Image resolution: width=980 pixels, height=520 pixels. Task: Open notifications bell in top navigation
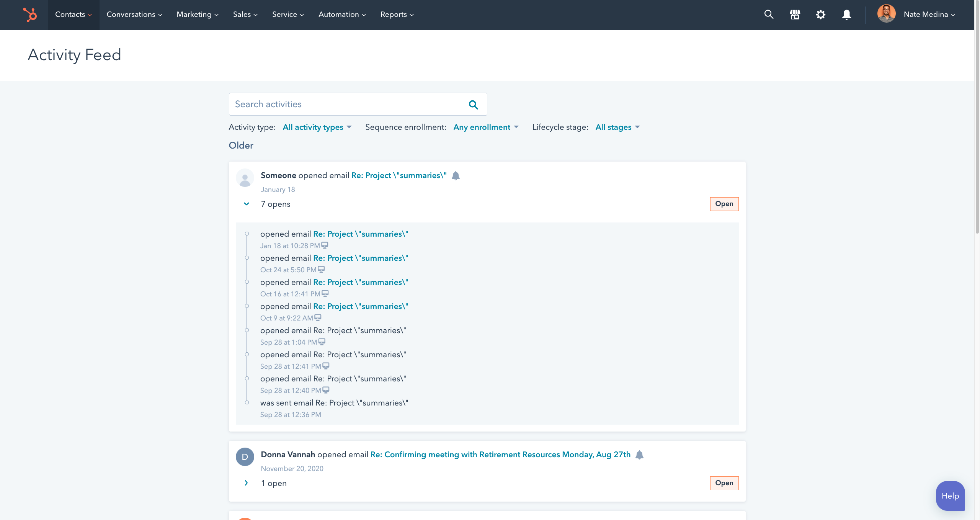(846, 15)
